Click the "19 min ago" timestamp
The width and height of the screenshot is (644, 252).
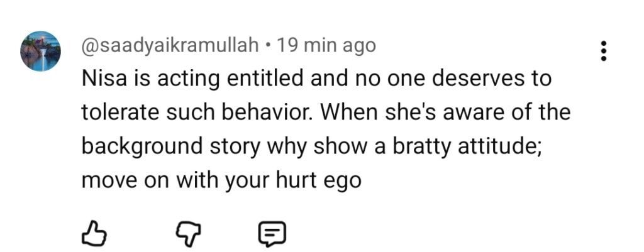click(x=326, y=46)
